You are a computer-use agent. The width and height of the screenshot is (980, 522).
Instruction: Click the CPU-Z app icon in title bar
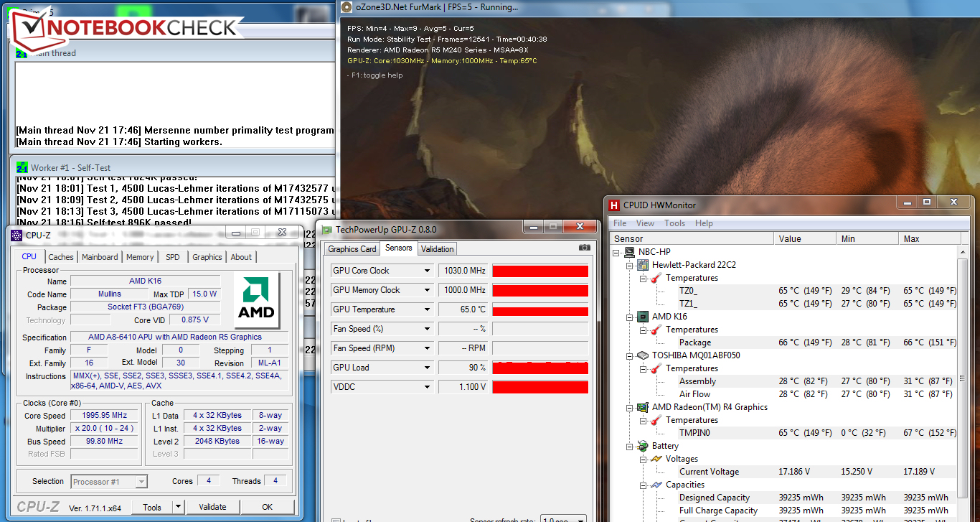[17, 233]
